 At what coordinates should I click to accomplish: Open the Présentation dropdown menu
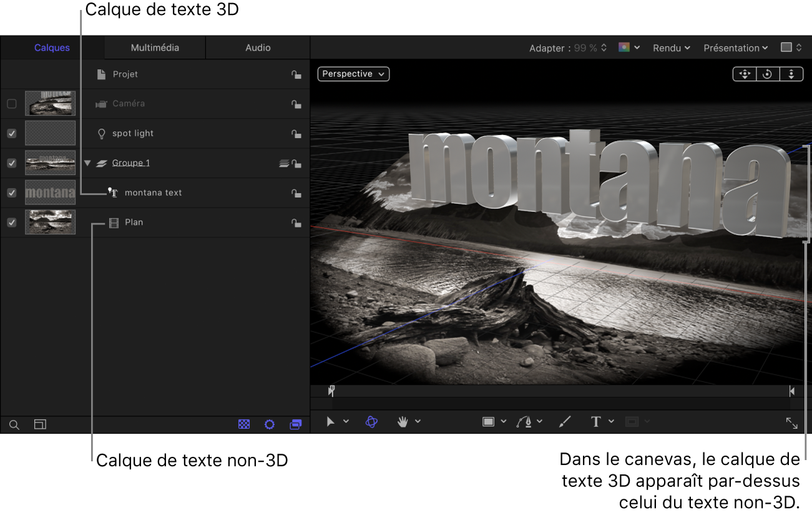coord(735,47)
